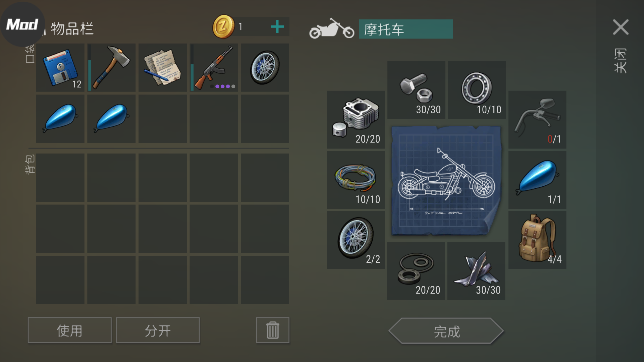Click the wiring slot showing 10/10
Image resolution: width=644 pixels, height=362 pixels.
click(356, 180)
